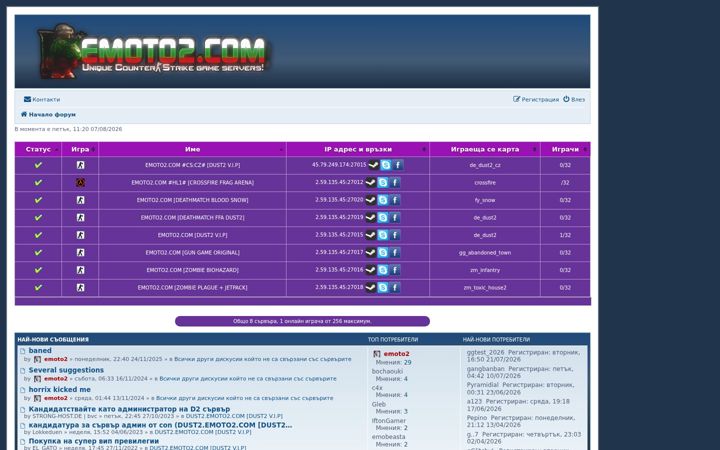Image resolution: width=720 pixels, height=450 pixels.
Task: Click the Steam icon for ZOMBIE PLAGUE + JETPACK
Action: tap(371, 287)
